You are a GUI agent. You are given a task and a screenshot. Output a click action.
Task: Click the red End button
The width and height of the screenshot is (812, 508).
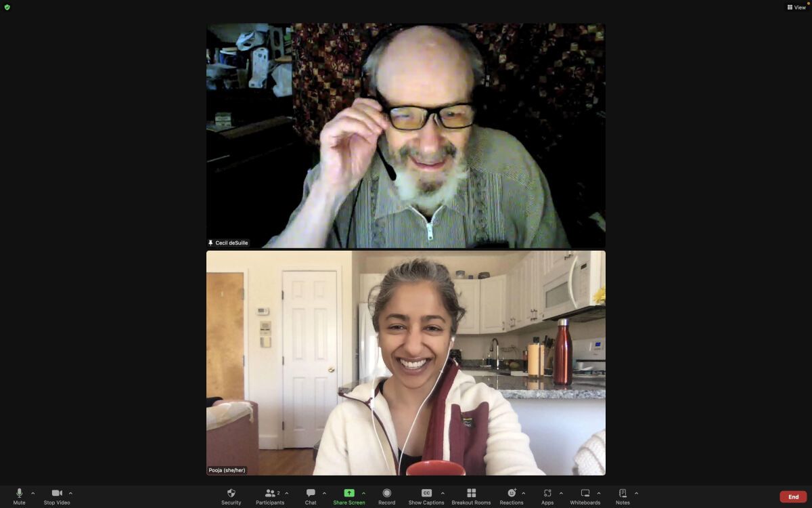[793, 496]
